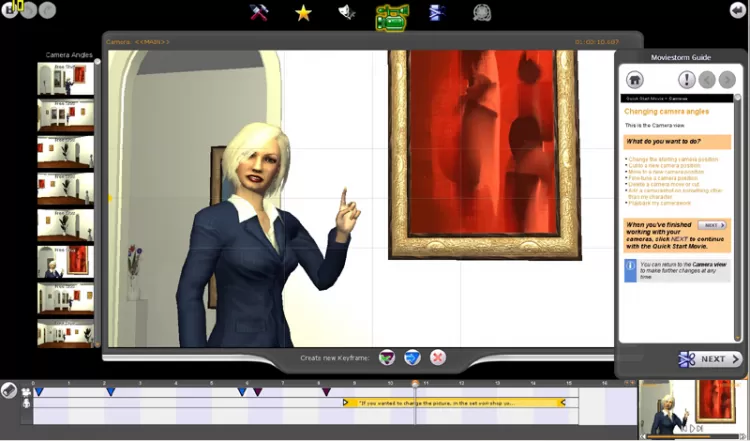Create keyframe with the purple cut icon

(387, 357)
